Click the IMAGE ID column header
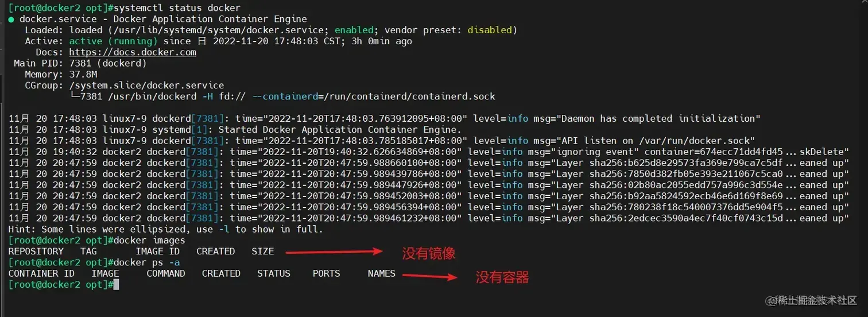The width and height of the screenshot is (868, 317). point(158,252)
